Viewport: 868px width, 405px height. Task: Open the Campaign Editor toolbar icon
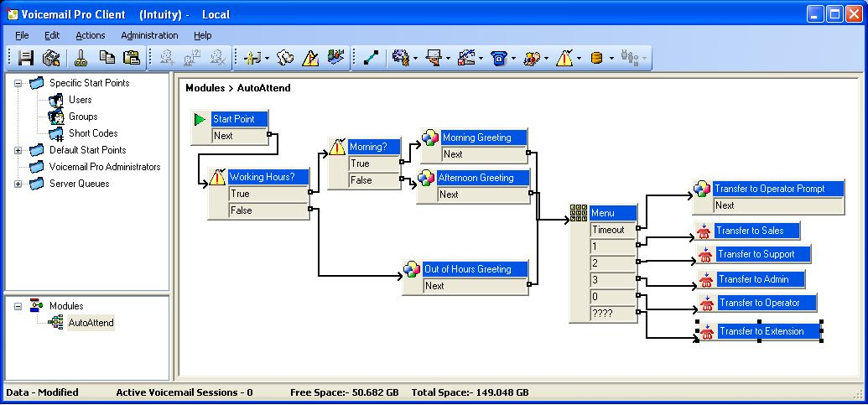tap(335, 57)
